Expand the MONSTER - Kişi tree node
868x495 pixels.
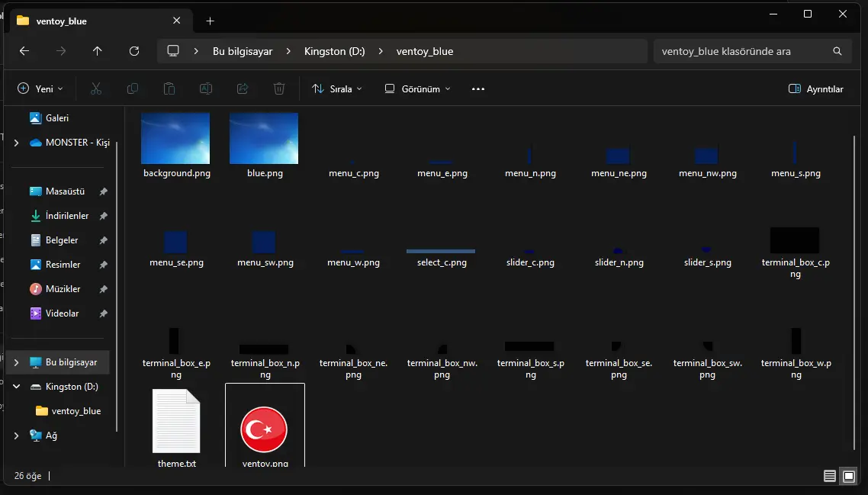(x=17, y=143)
